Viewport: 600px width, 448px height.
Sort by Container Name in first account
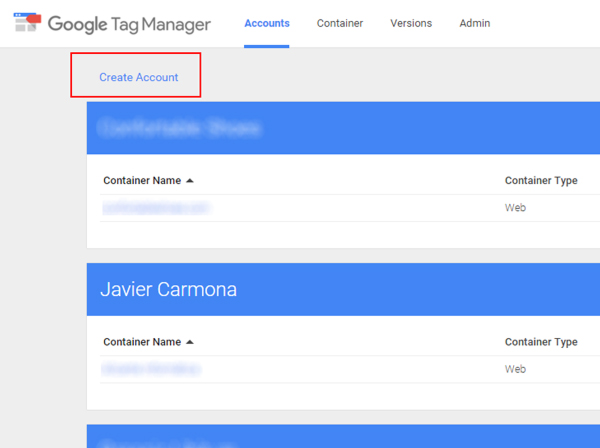pos(148,180)
